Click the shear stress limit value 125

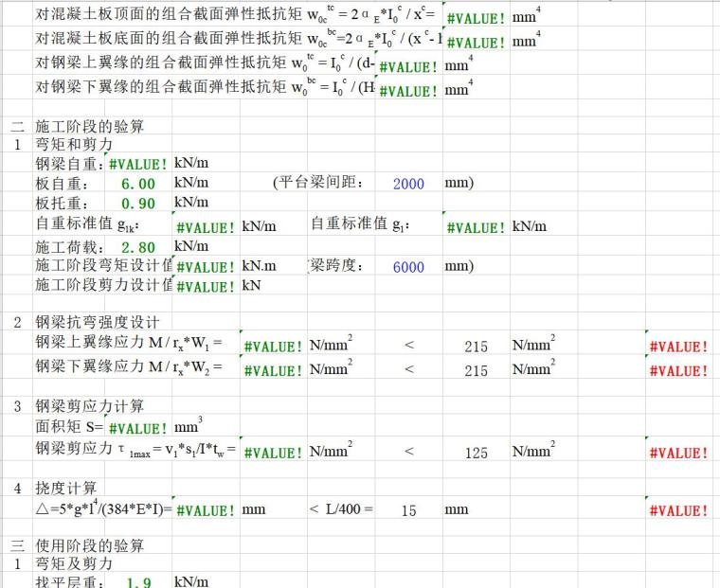(x=477, y=454)
